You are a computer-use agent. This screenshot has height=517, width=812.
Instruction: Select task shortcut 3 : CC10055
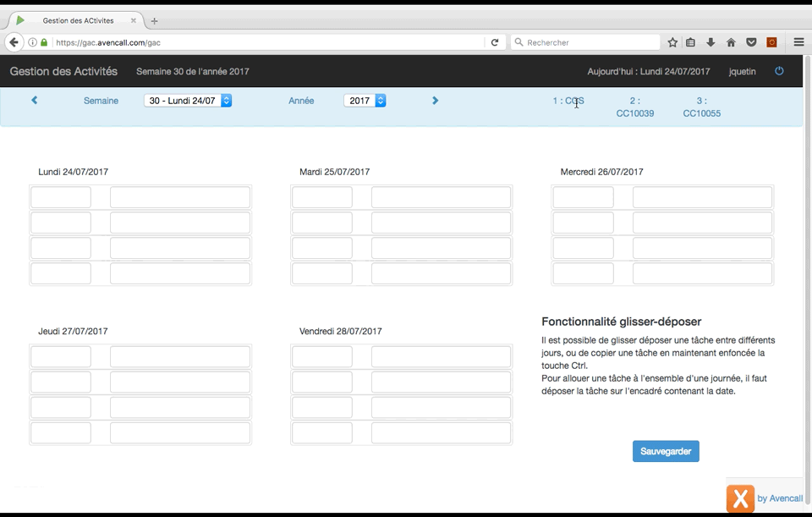click(701, 107)
